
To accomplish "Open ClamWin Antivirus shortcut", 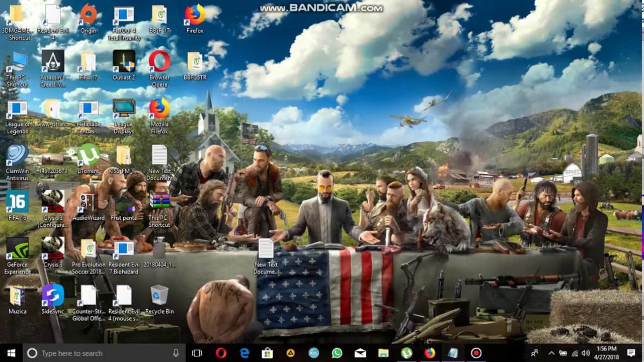I will [17, 163].
